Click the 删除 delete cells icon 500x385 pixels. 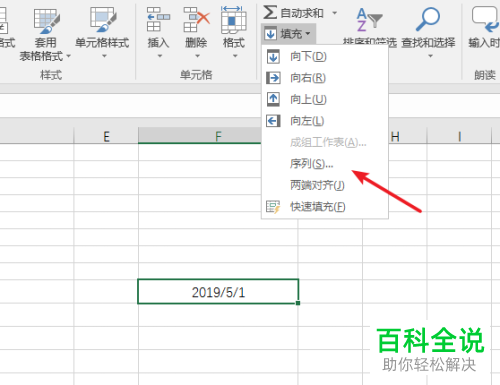(196, 20)
